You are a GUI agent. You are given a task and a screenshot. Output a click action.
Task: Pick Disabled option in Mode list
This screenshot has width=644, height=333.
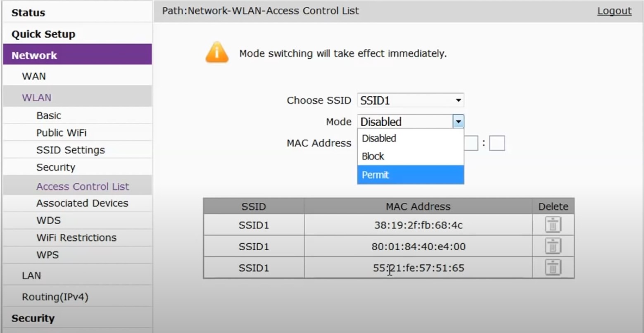click(x=410, y=138)
